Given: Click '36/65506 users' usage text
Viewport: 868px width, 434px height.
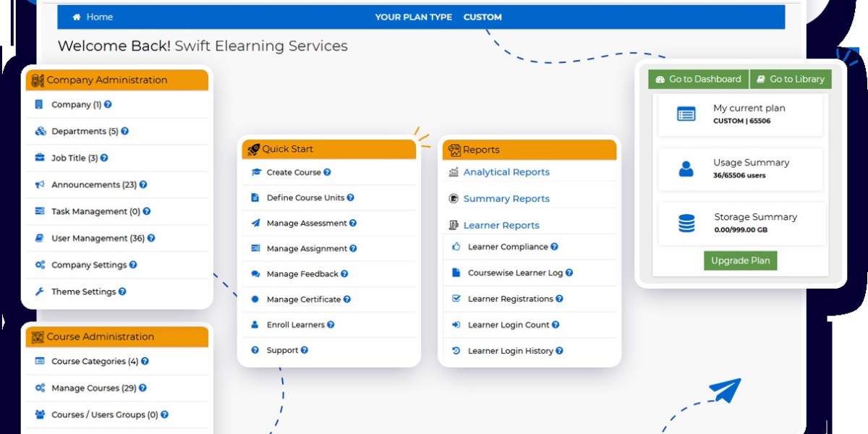Looking at the screenshot, I should 739,175.
